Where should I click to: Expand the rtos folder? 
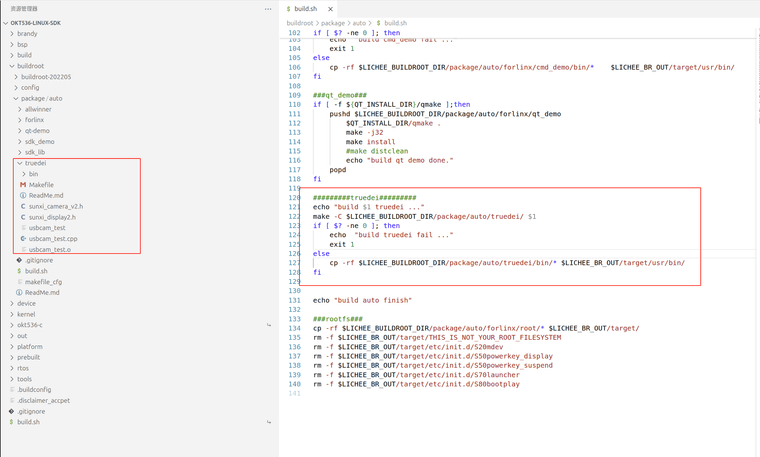click(19, 368)
